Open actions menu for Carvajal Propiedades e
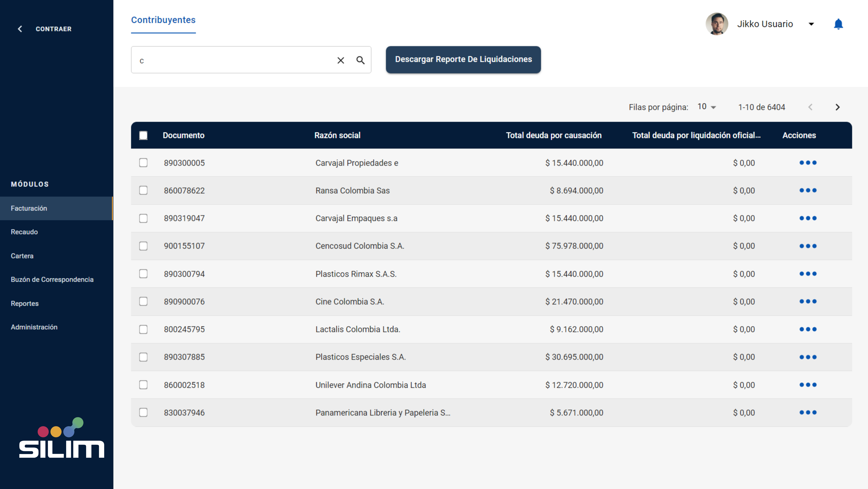Screen dimensions: 868x489 click(808, 163)
